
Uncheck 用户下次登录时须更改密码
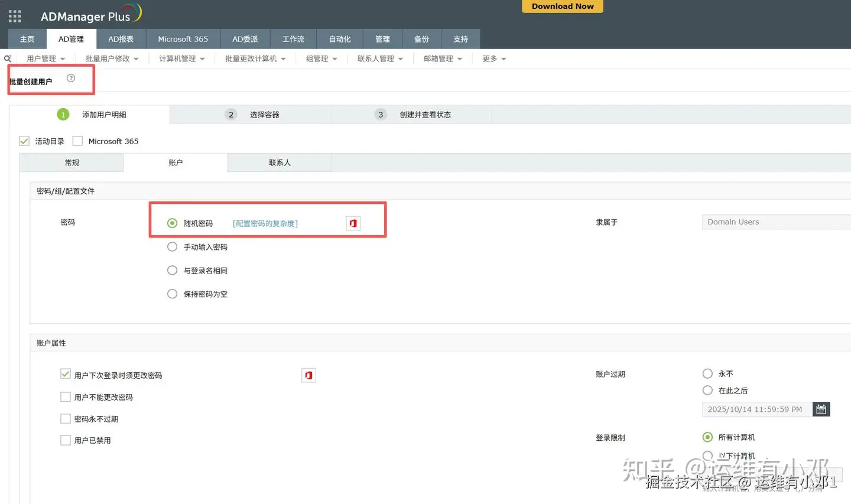point(66,374)
